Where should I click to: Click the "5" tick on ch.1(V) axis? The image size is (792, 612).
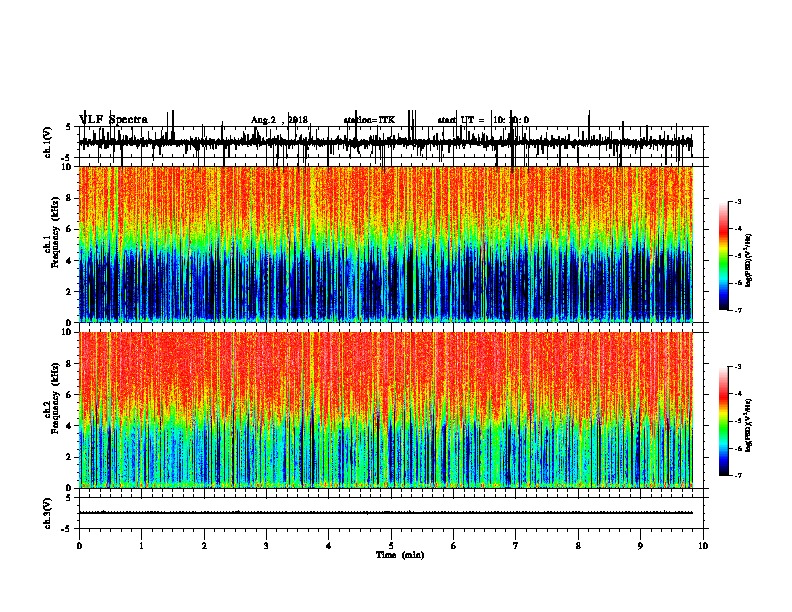click(x=68, y=127)
